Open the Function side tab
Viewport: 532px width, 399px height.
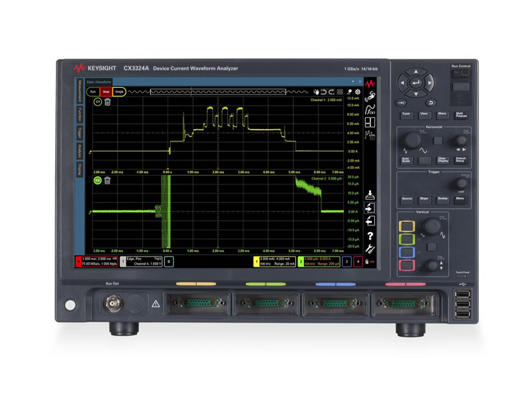pos(80,114)
